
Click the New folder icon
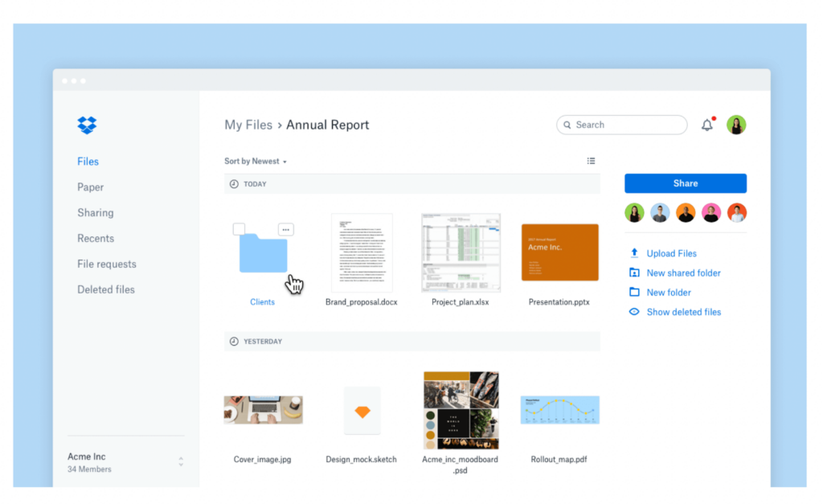click(634, 293)
